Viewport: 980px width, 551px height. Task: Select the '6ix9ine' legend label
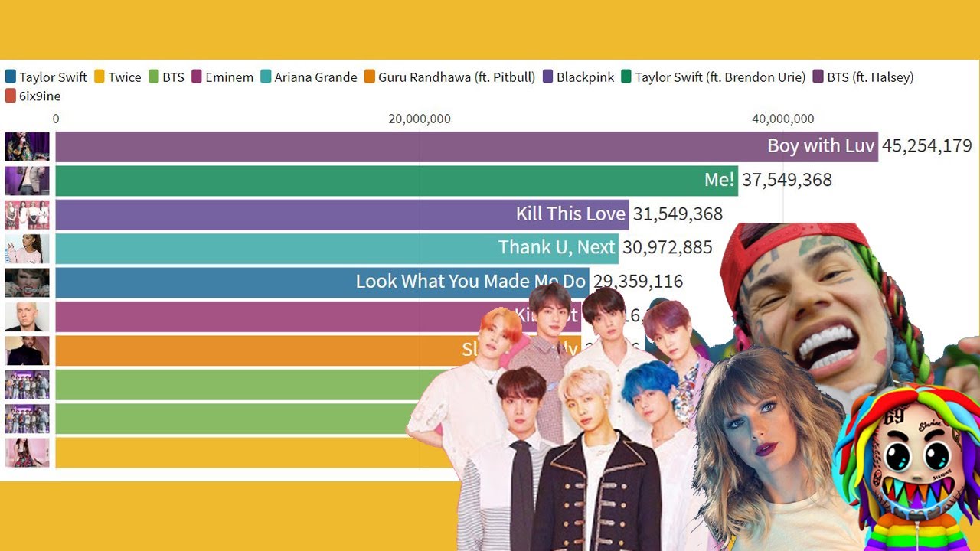[x=40, y=96]
